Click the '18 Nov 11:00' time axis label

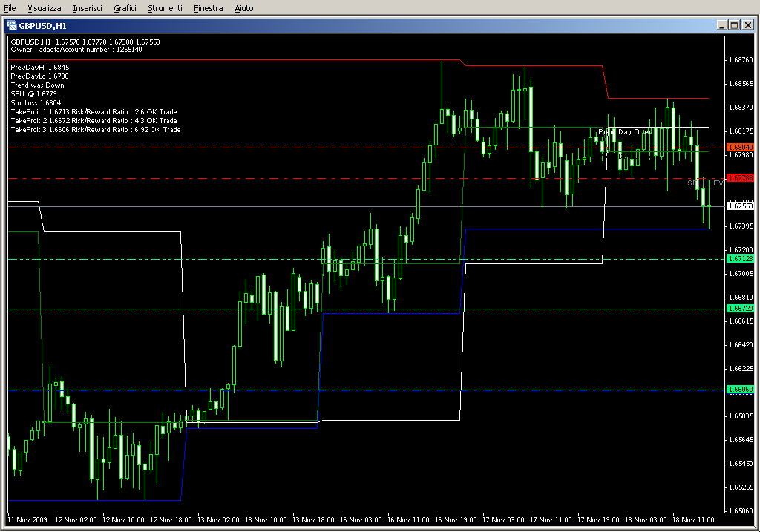coord(693,520)
